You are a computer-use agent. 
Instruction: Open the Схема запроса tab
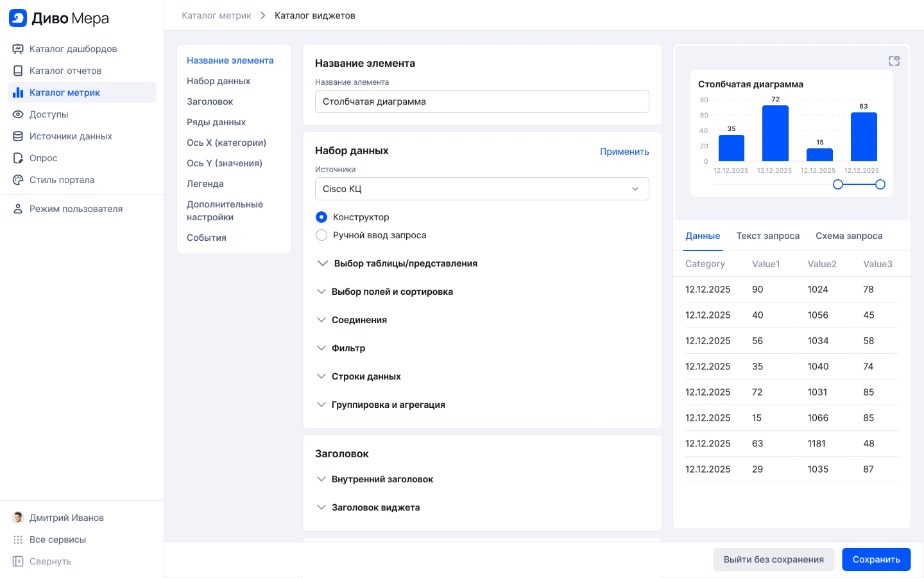coord(848,236)
